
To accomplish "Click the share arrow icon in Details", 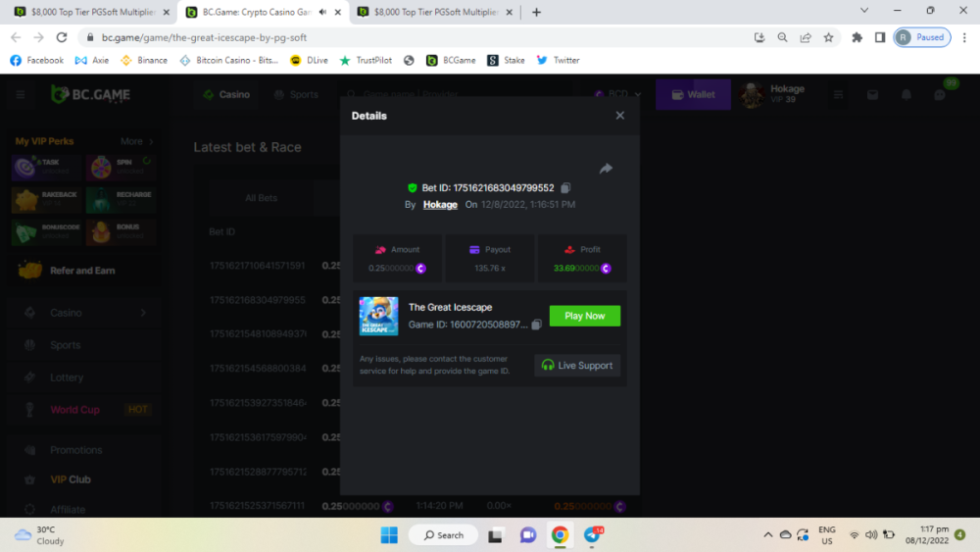I will [606, 169].
